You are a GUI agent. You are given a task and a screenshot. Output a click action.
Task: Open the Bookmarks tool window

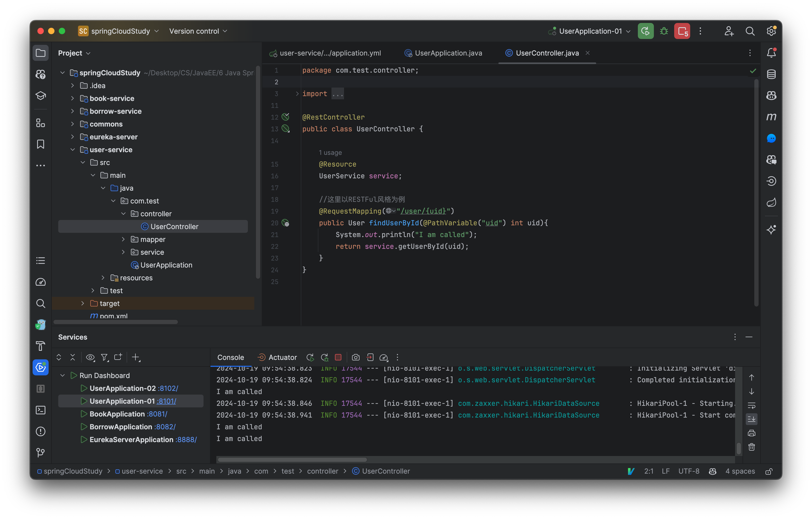click(40, 144)
